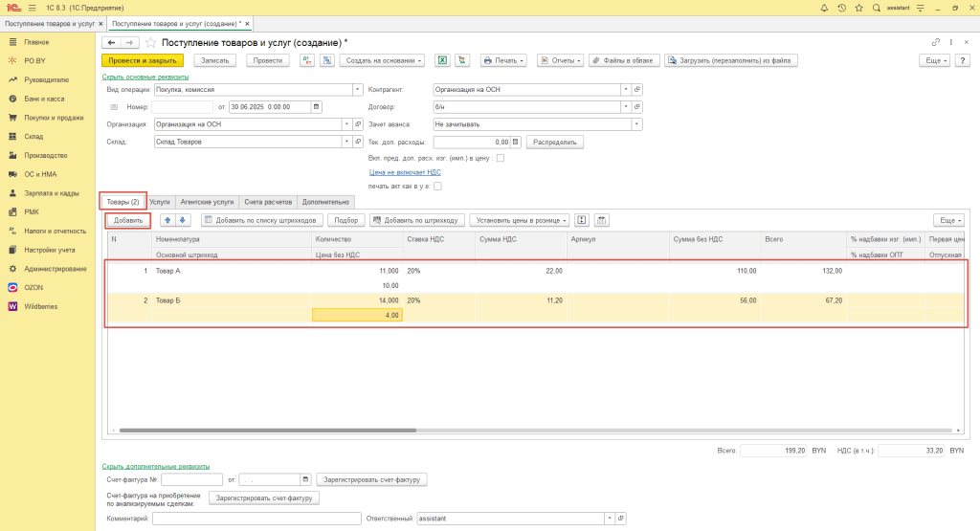Move table row down with arrow
Screen dimensions: 980x531
tap(183, 220)
